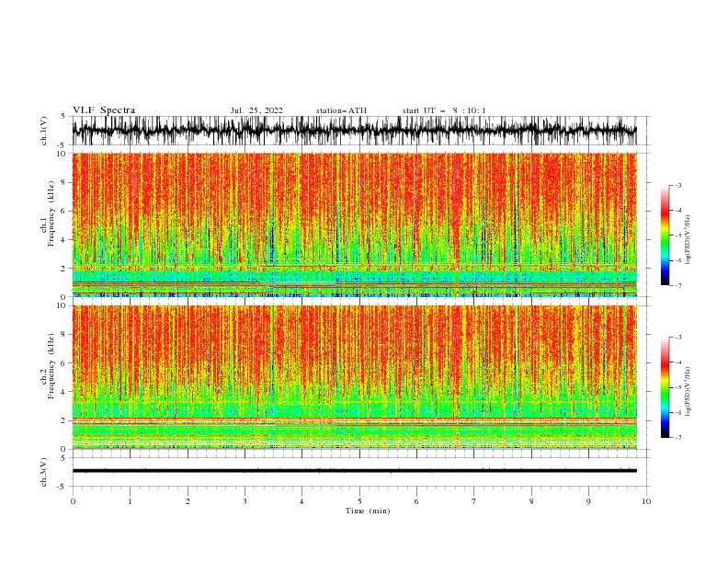Click the "start UT = 8 :10: 1" text
The height and width of the screenshot is (563, 728).
444,110
